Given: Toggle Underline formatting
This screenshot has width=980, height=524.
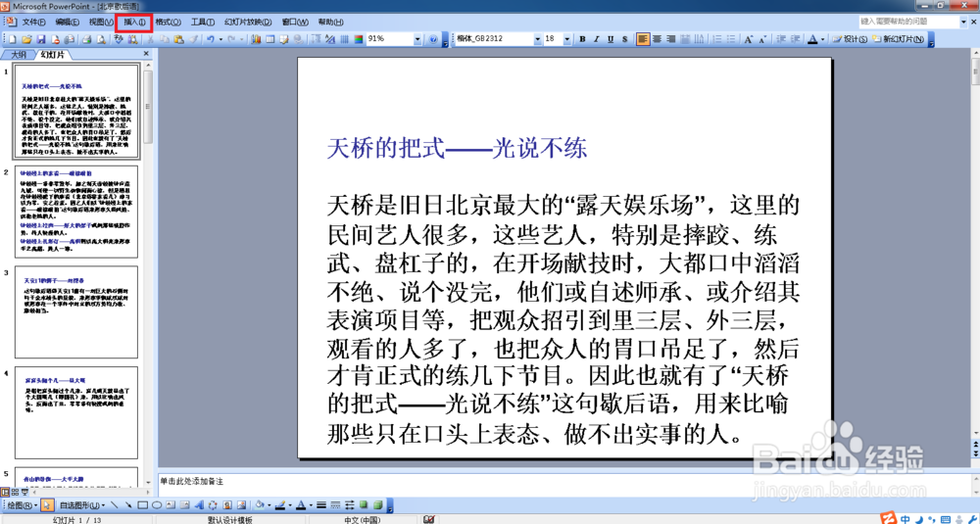Looking at the screenshot, I should (611, 39).
